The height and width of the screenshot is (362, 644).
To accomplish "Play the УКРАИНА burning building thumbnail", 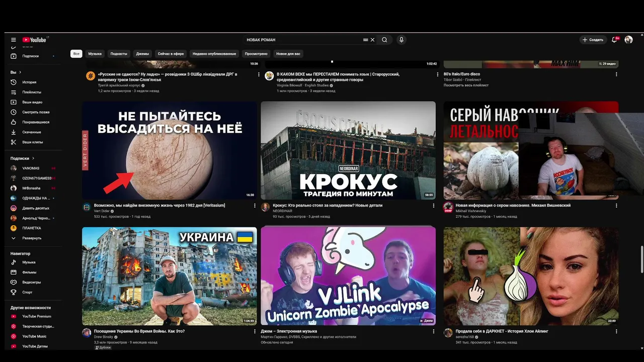I will tap(170, 276).
